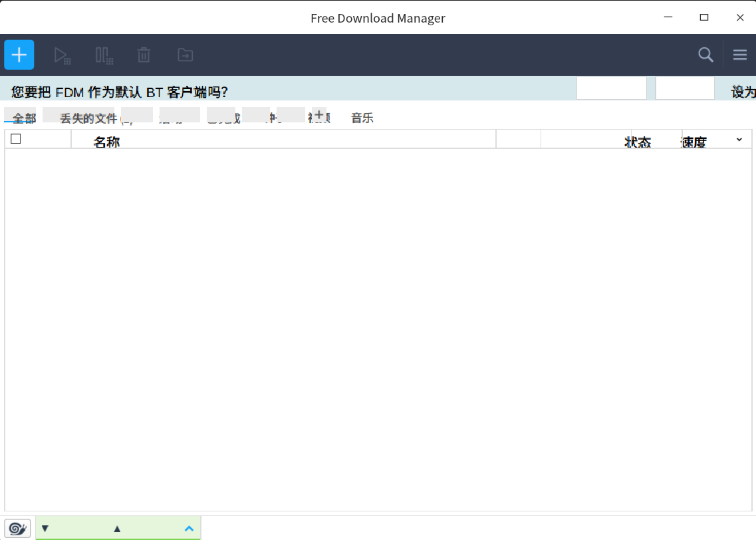Select the resume downloads icon
This screenshot has width=756, height=540.
(x=63, y=55)
